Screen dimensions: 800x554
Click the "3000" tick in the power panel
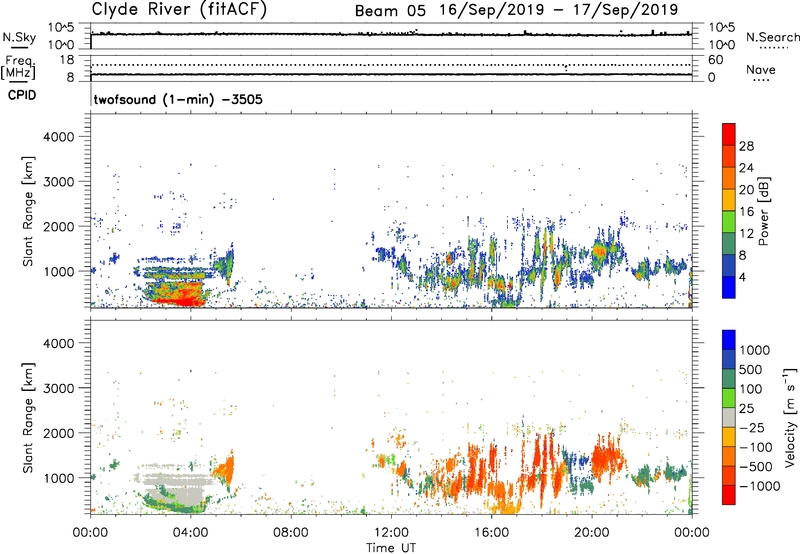(x=58, y=182)
